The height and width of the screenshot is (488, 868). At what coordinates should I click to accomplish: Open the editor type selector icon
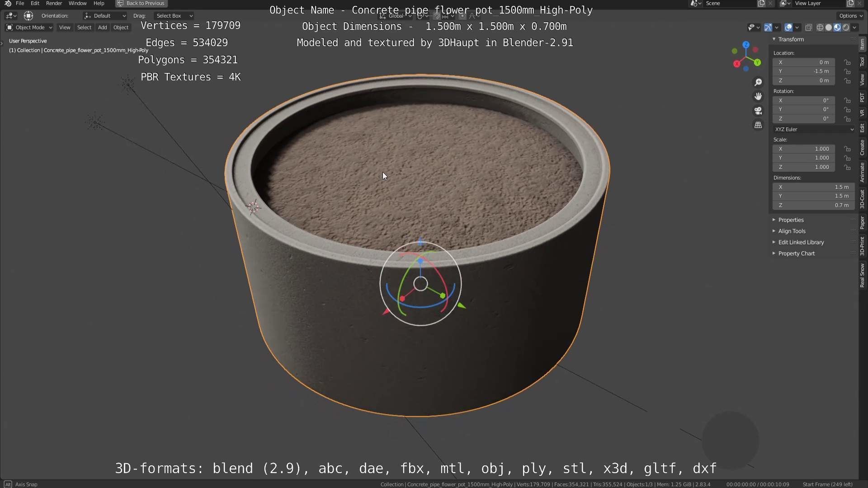(x=11, y=16)
